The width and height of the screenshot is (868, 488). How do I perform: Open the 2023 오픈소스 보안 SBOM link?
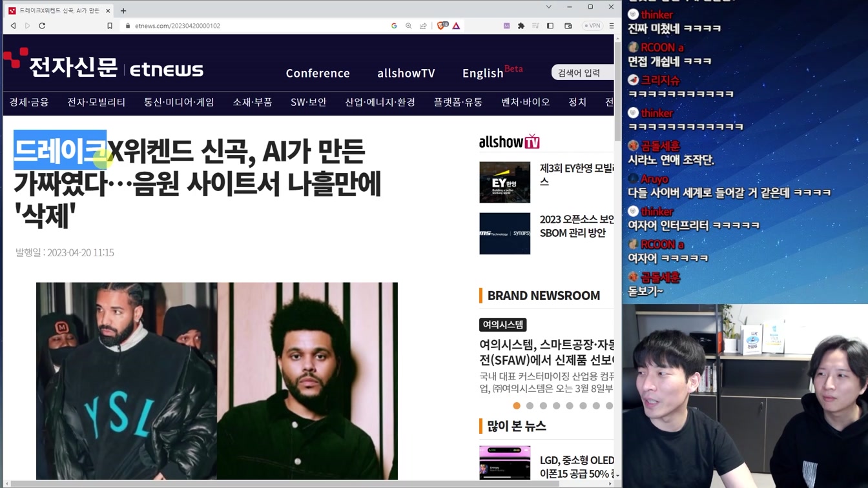click(x=577, y=226)
